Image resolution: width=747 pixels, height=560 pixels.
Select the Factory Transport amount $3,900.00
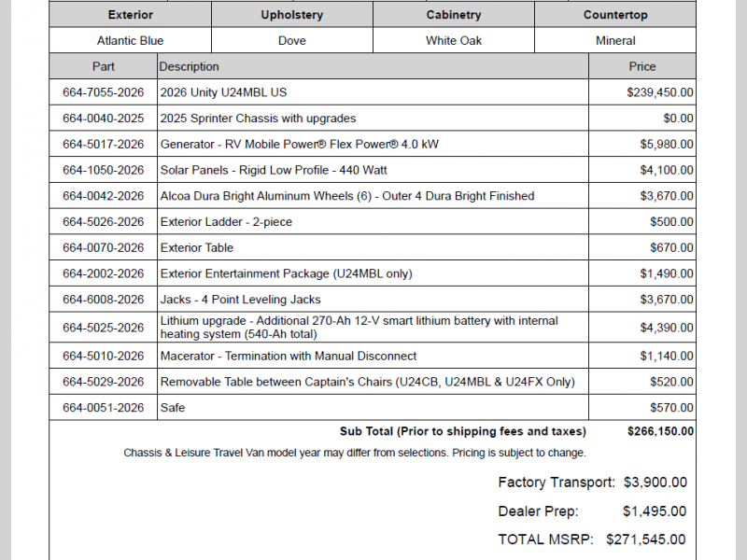click(654, 483)
